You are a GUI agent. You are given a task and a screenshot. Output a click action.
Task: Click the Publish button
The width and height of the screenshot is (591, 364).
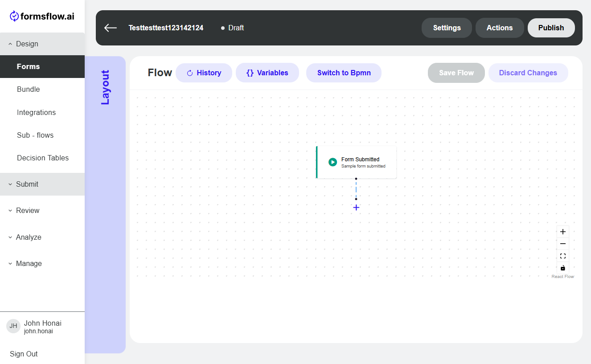click(x=551, y=28)
